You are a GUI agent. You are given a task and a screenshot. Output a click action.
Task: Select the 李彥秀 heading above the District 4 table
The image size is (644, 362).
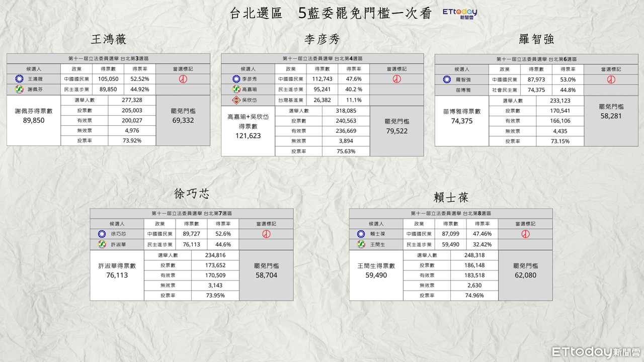(323, 39)
